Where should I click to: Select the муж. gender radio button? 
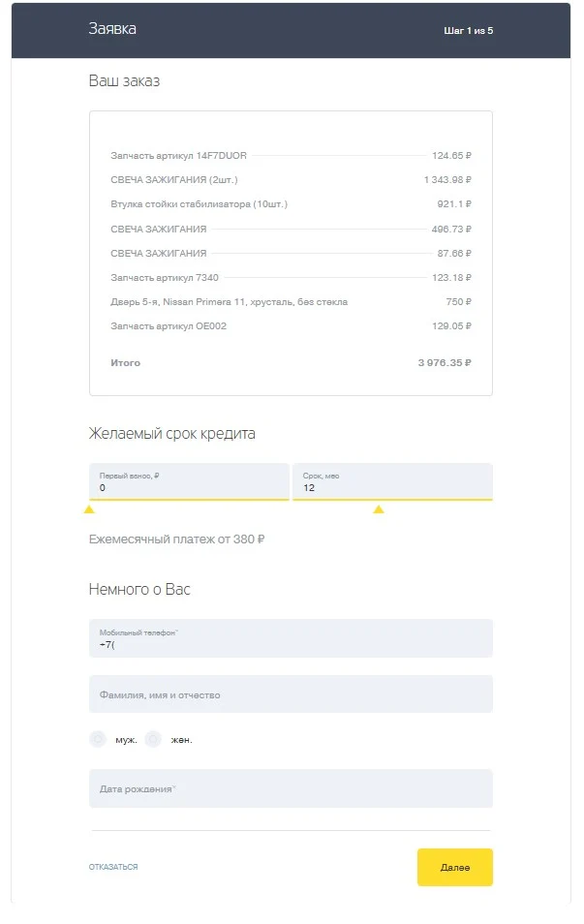pos(98,739)
